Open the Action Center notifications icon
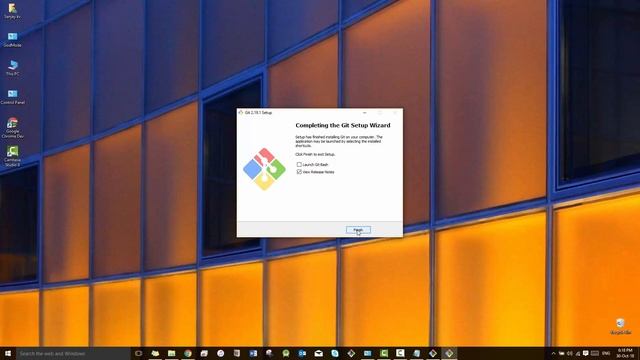This screenshot has height=360, width=640. coord(586,353)
